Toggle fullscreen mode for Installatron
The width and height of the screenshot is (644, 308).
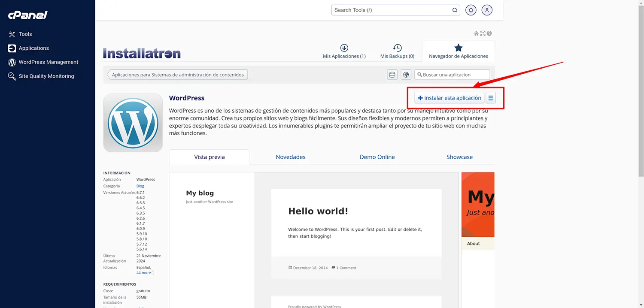[x=483, y=33]
